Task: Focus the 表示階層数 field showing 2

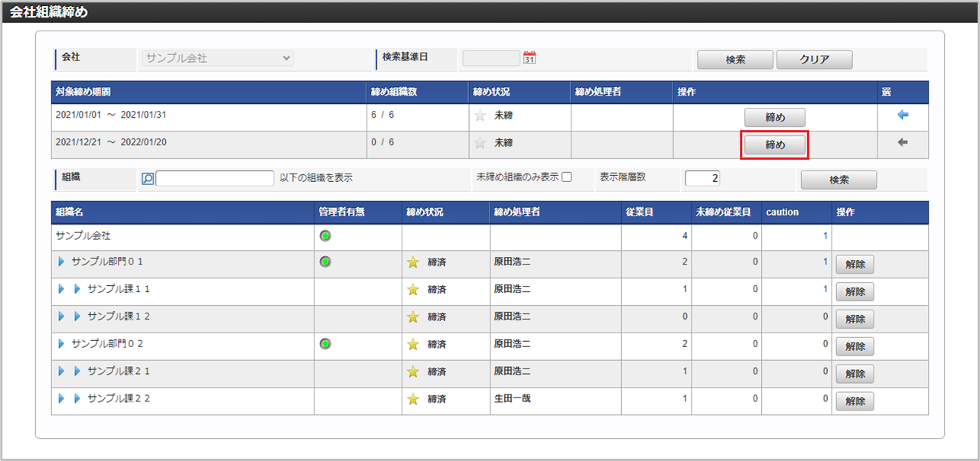Action: [702, 178]
